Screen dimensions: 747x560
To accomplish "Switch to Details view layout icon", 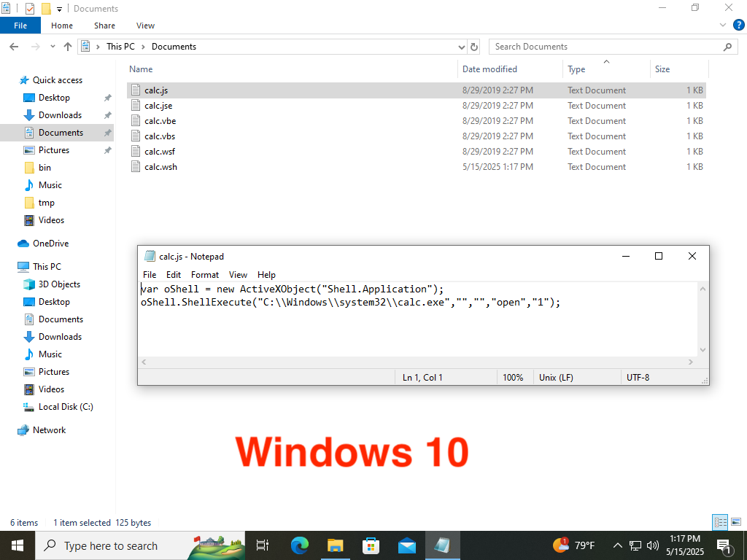I will [x=720, y=522].
